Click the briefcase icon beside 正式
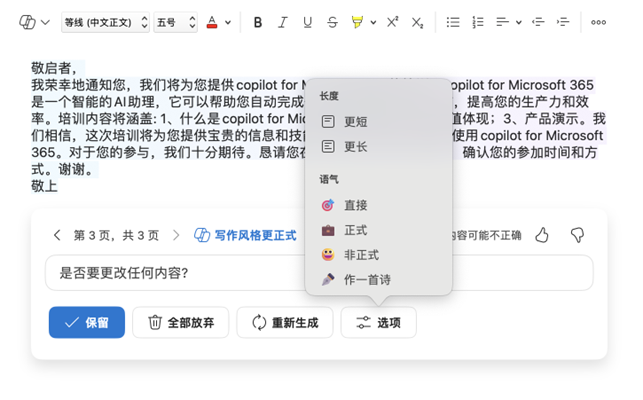 [x=328, y=231]
